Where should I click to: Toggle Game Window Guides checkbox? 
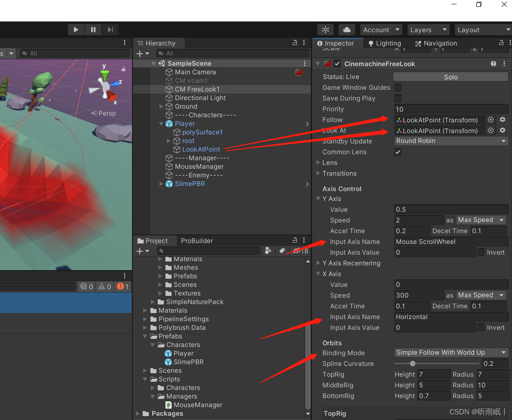coord(398,87)
